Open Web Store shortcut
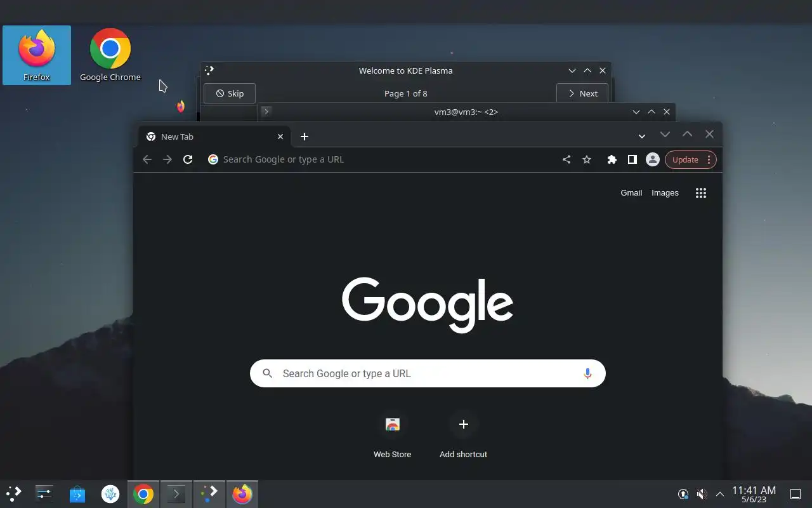The width and height of the screenshot is (812, 508). point(392,436)
